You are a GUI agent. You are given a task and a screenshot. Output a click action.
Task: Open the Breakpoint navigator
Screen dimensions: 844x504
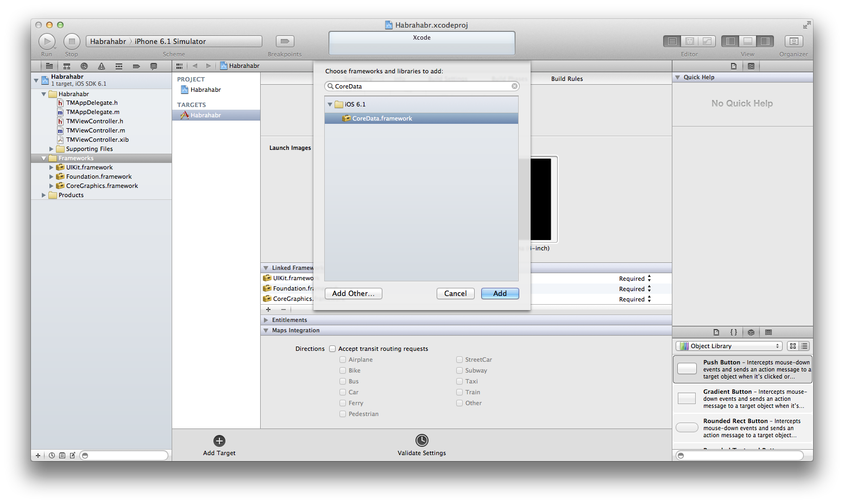click(136, 66)
